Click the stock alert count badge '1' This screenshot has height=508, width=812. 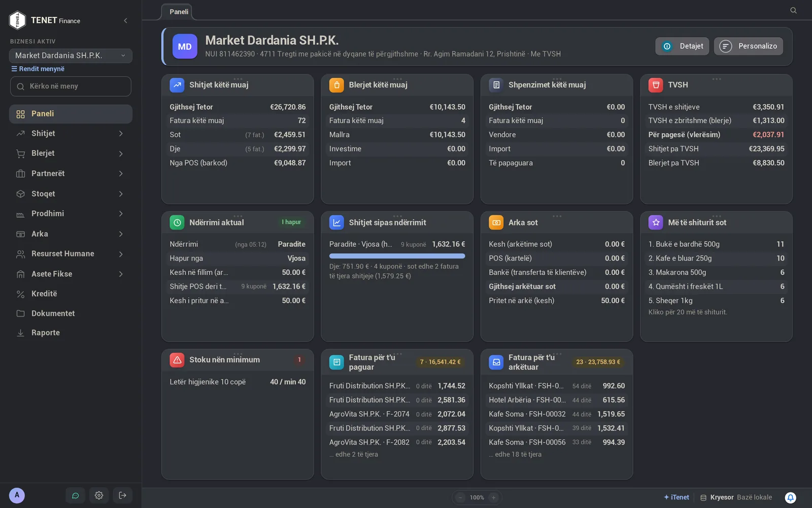click(299, 360)
